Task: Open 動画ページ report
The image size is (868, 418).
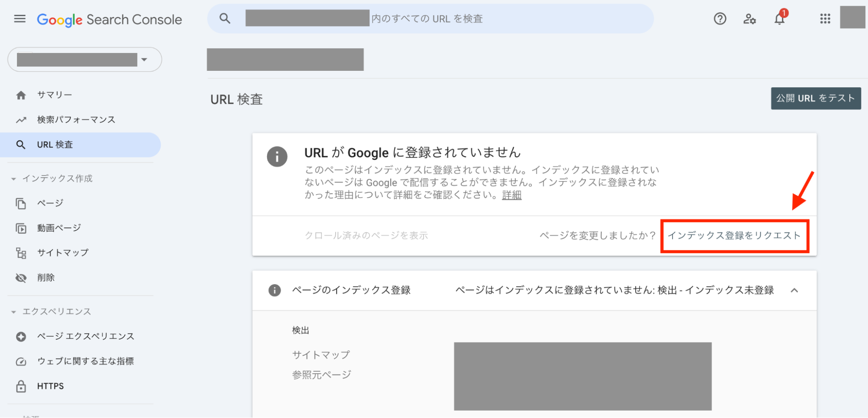Action: coord(59,228)
